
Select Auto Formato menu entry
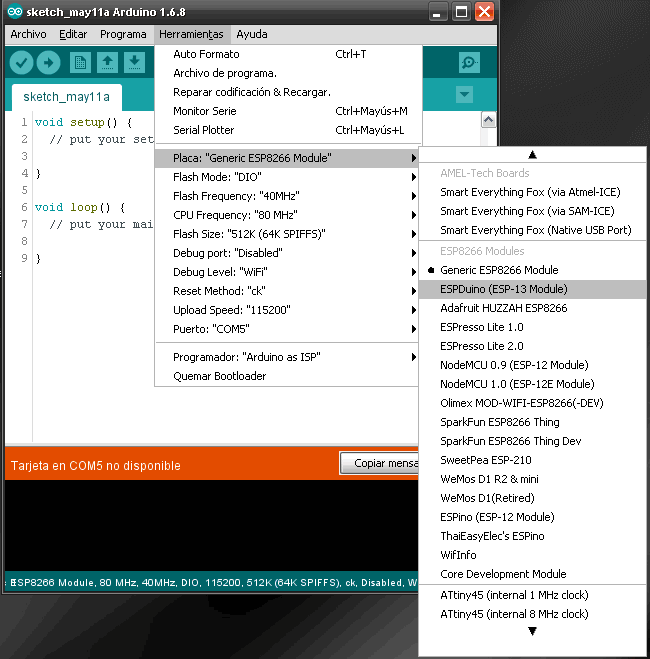(x=206, y=54)
